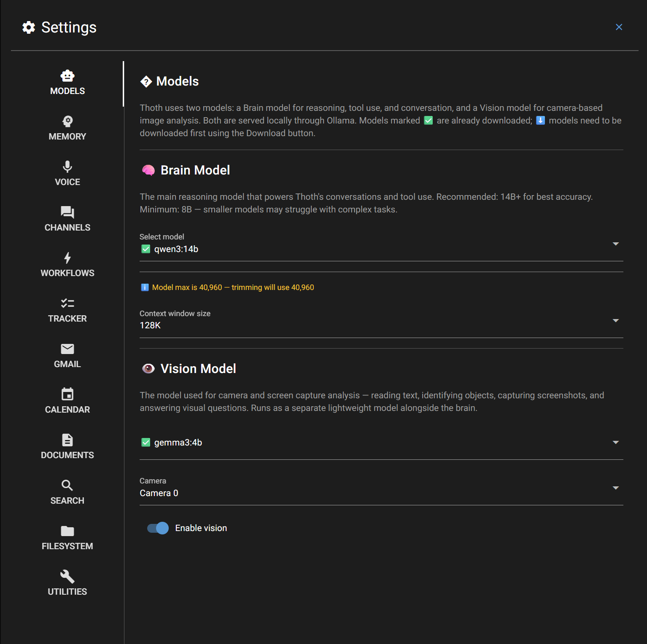Open Channels chat bubble icon

67,212
